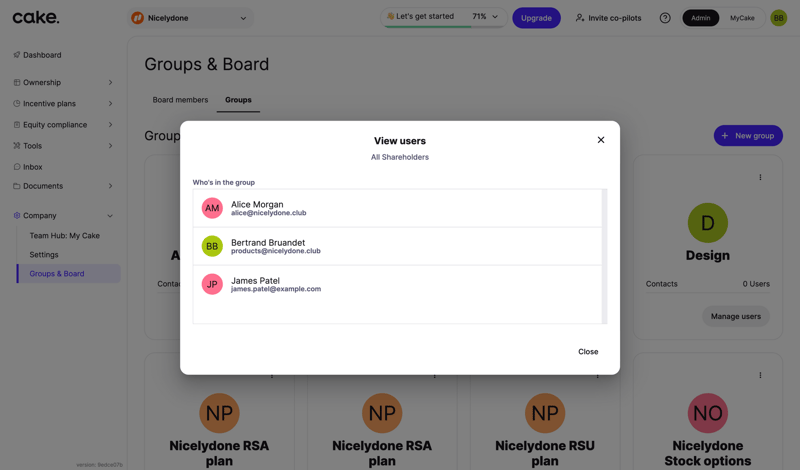The height and width of the screenshot is (470, 800).
Task: Collapse the Company sidebar section
Action: pyautogui.click(x=110, y=216)
